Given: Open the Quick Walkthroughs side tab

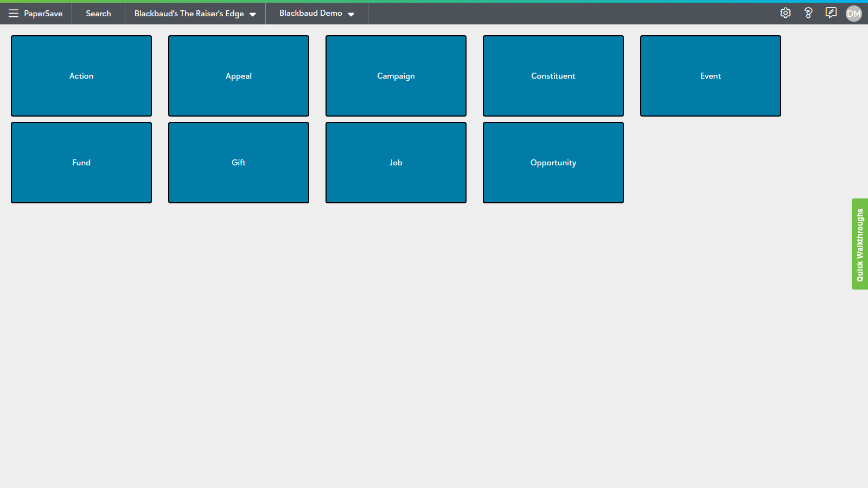Looking at the screenshot, I should pyautogui.click(x=860, y=244).
